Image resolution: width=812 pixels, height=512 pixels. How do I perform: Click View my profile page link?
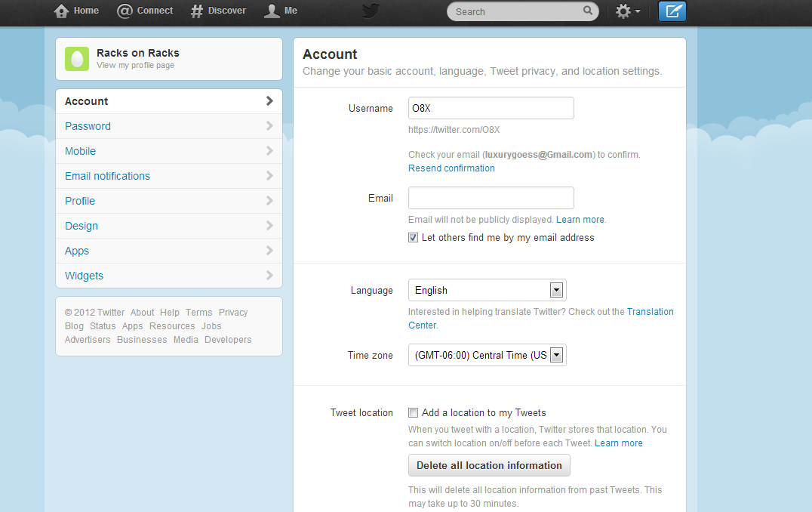[136, 65]
